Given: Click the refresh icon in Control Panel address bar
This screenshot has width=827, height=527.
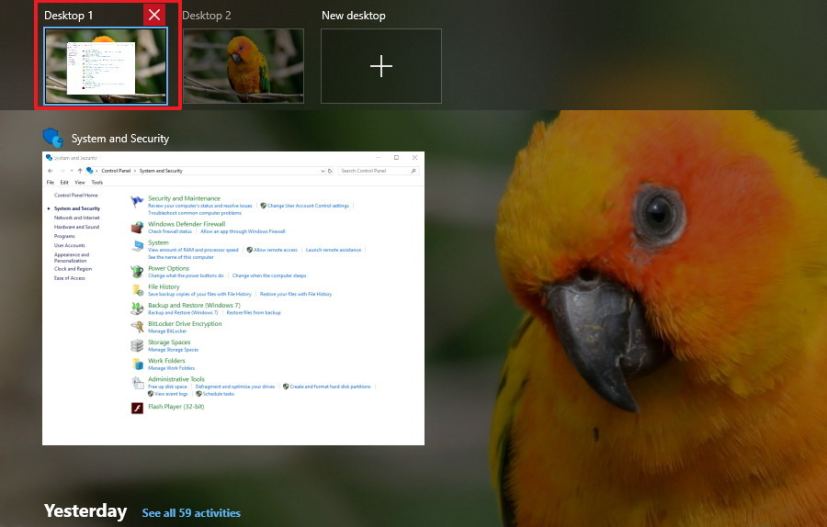Looking at the screenshot, I should (330, 171).
